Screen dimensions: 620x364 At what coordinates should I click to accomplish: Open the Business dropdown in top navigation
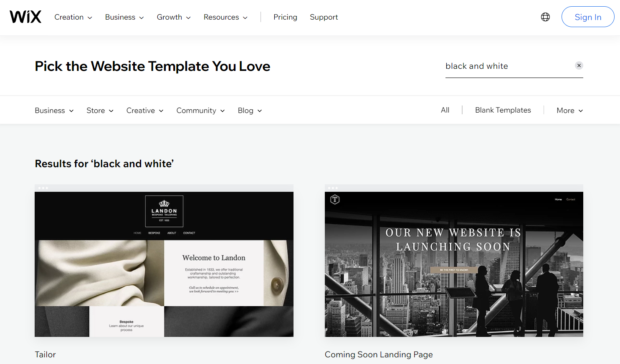point(124,17)
